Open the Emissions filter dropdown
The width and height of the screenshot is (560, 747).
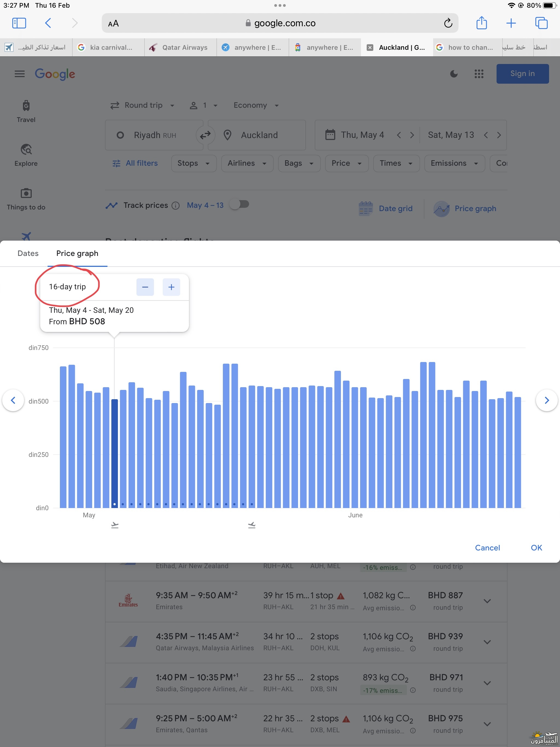pos(455,164)
